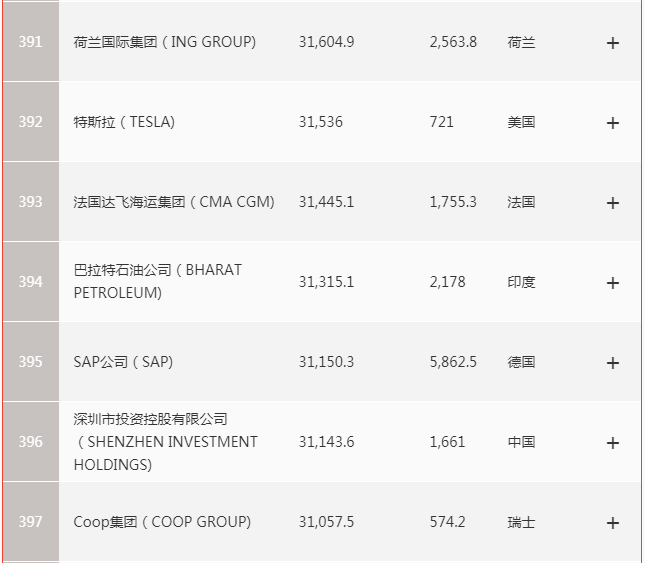Screen dimensions: 645x563
Task: Select rank number 393 cell
Action: (31, 202)
